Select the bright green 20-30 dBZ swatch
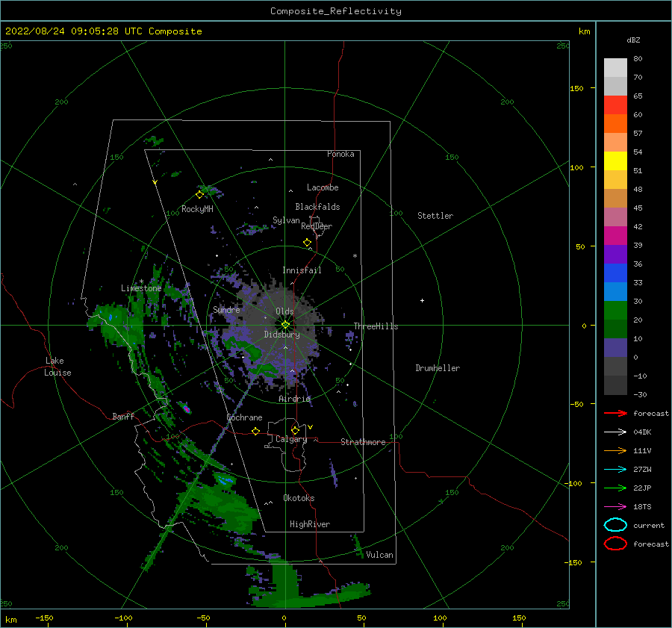 point(615,311)
